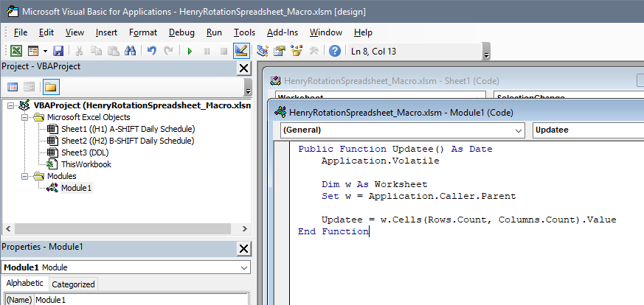The height and width of the screenshot is (305, 644).
Task: Switch to the Alphabetic properties tab
Action: point(24,284)
